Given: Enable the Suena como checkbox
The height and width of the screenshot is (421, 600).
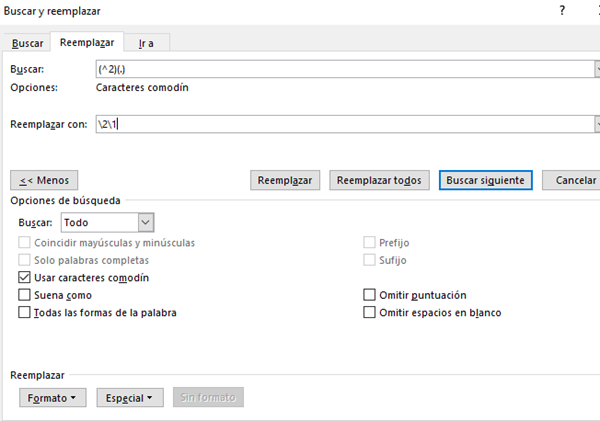Looking at the screenshot, I should 25,295.
